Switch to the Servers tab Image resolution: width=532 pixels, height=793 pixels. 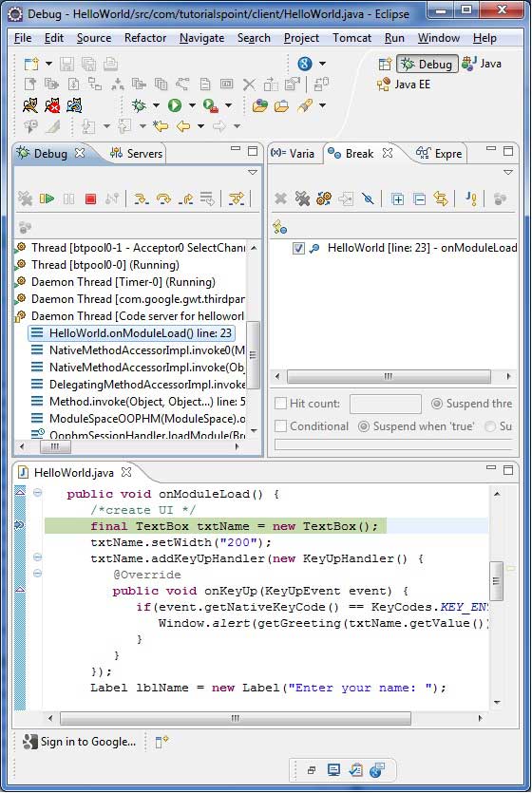tap(137, 153)
